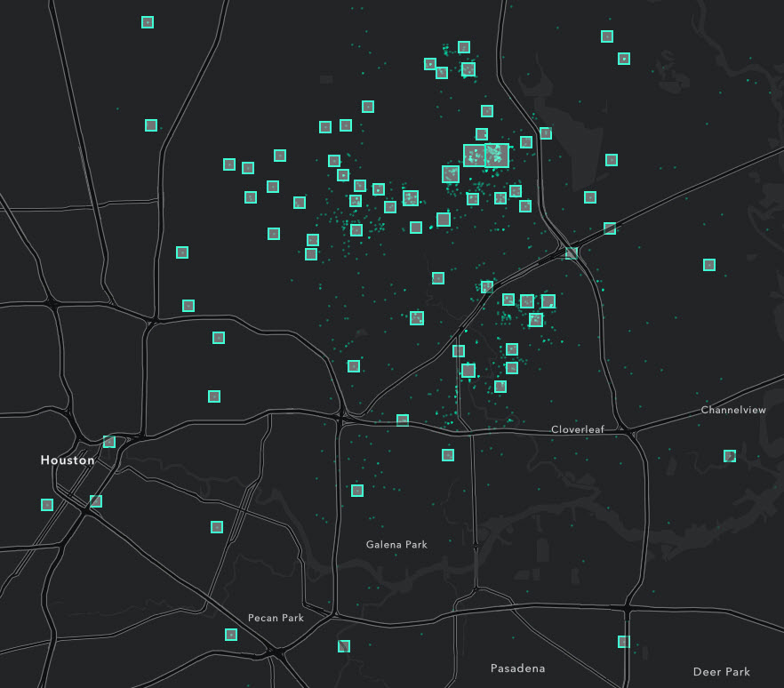The width and height of the screenshot is (784, 688).
Task: Select square marker directly above Houston label
Action: pos(109,442)
